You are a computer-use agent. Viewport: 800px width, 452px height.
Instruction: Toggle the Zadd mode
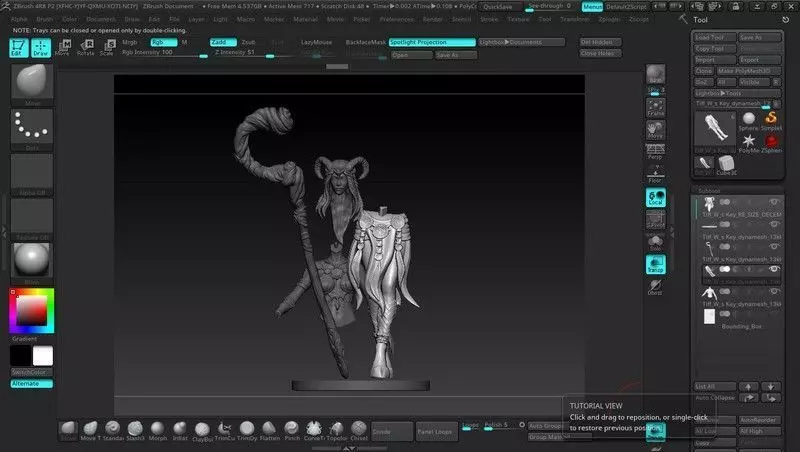coord(223,42)
